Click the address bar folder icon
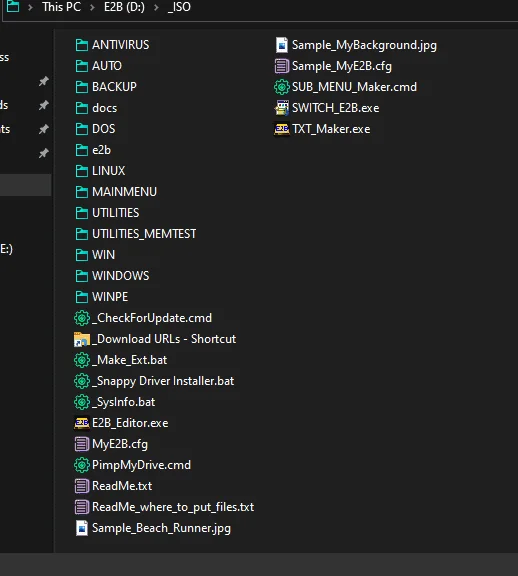This screenshot has height=576, width=518. pyautogui.click(x=13, y=6)
